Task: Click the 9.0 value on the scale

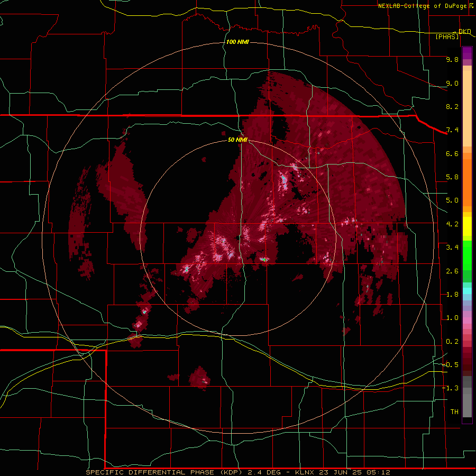Action: tap(452, 83)
